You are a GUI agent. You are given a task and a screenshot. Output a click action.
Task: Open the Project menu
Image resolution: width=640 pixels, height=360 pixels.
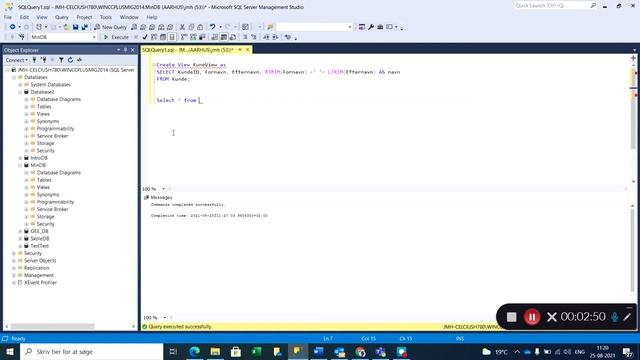point(84,17)
